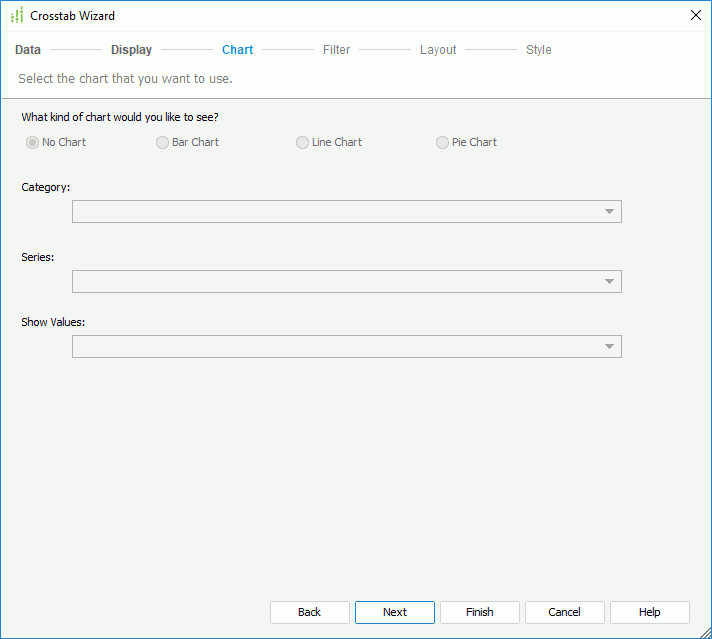Screen dimensions: 712x639
Task: Go to the Data wizard step
Action: click(x=28, y=50)
